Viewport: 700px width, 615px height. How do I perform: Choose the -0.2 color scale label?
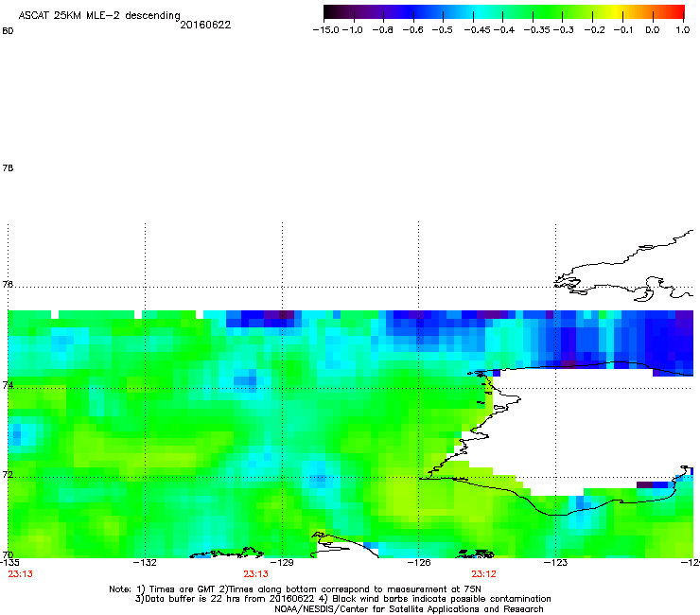coord(595,30)
